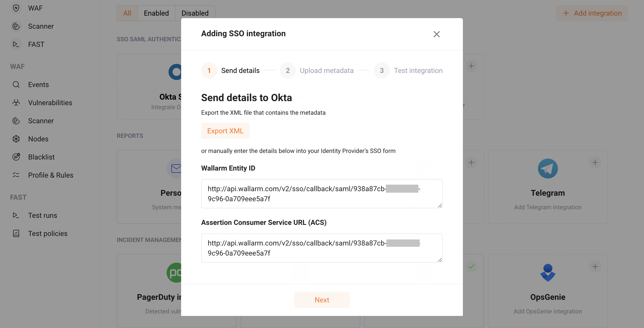
Task: Click the Nodes cube icon
Action: coord(16,139)
